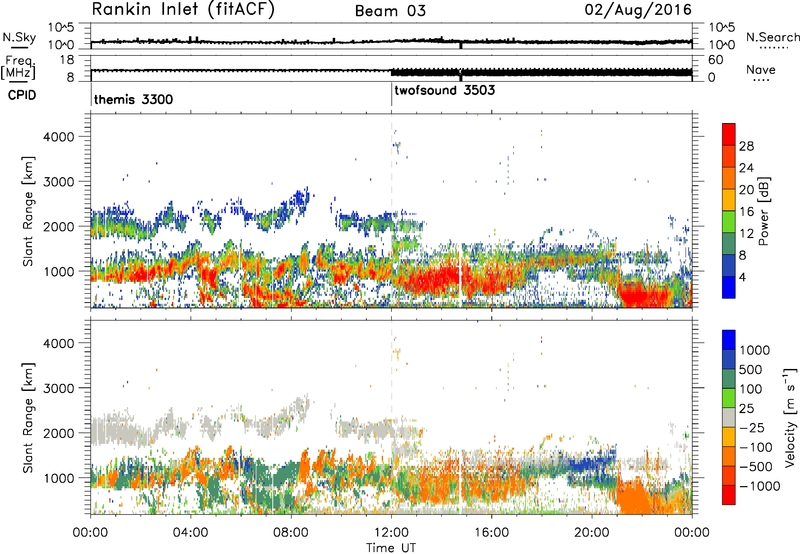Image resolution: width=800 pixels, height=554 pixels.
Task: Click the '10^5' tick beside N.Sky
Action: click(61, 28)
